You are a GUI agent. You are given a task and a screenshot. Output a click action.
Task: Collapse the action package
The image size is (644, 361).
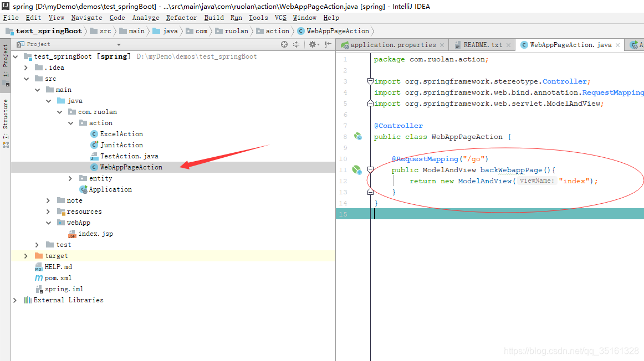tap(71, 123)
